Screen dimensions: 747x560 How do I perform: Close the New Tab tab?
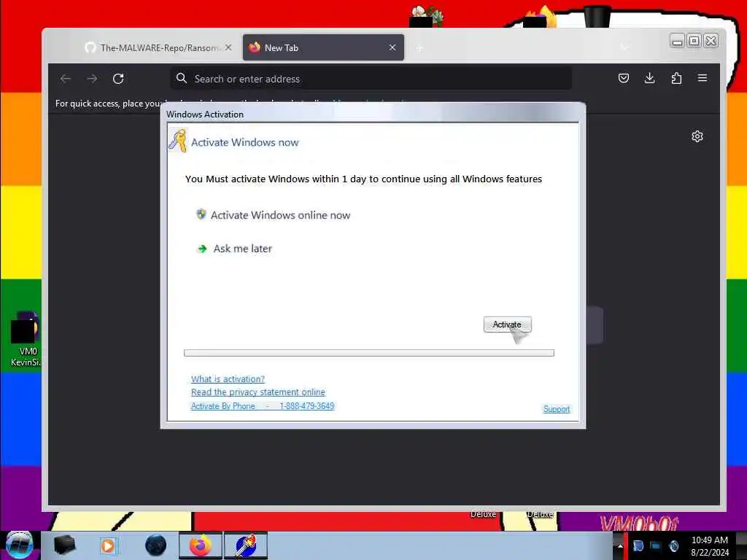[392, 47]
